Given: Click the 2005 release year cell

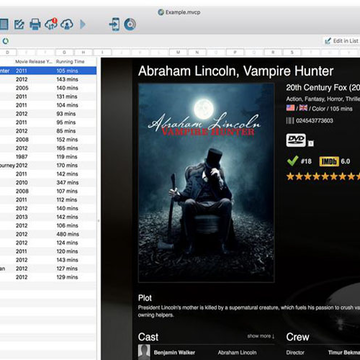Looking at the screenshot, I should tap(22, 88).
